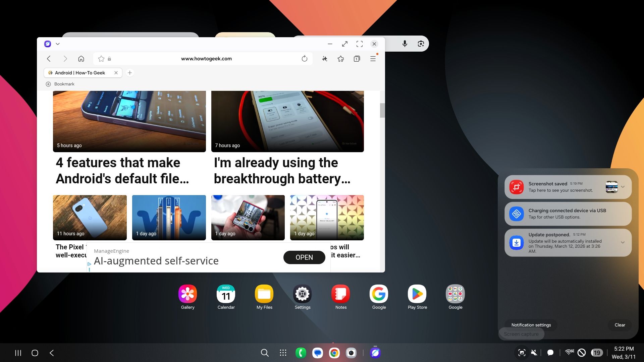Screen dimensions: 644x362
Task: Bookmark this page with the star
Action: 101,59
